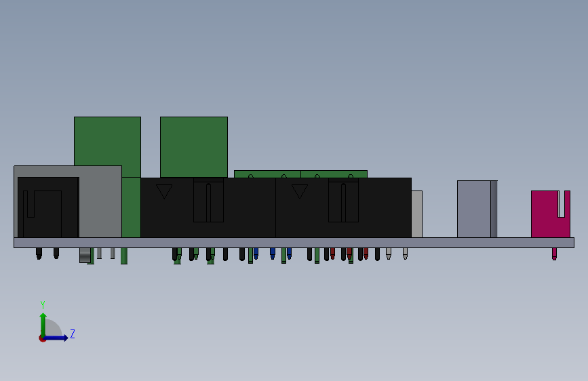
Task: Select the long grey PCB board
Action: coord(294,243)
